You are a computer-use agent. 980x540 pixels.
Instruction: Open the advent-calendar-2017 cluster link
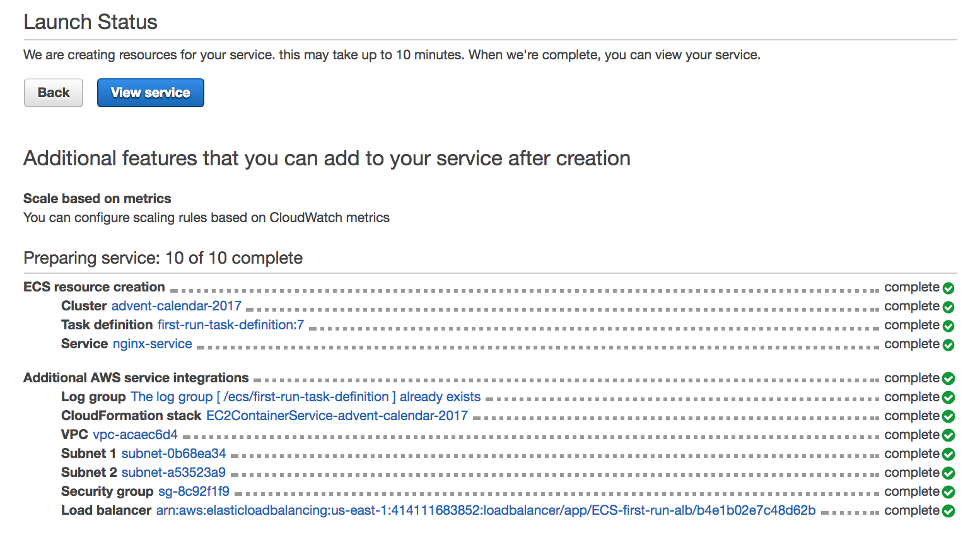click(177, 306)
